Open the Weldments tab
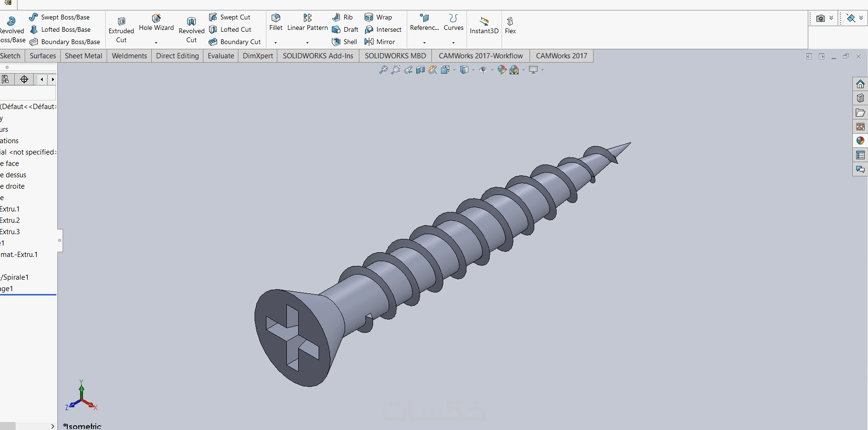The image size is (868, 430). tap(129, 56)
